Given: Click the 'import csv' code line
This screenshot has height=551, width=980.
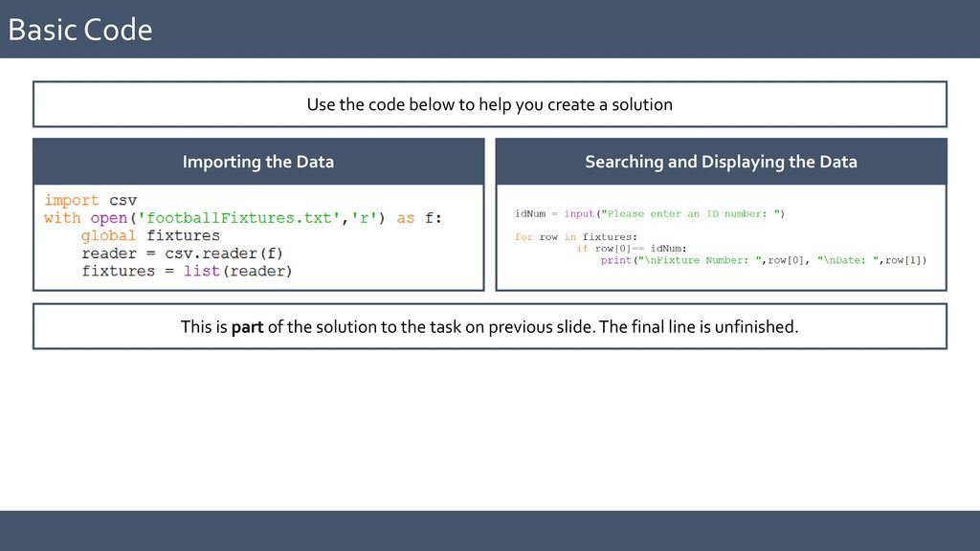Looking at the screenshot, I should pos(91,201).
